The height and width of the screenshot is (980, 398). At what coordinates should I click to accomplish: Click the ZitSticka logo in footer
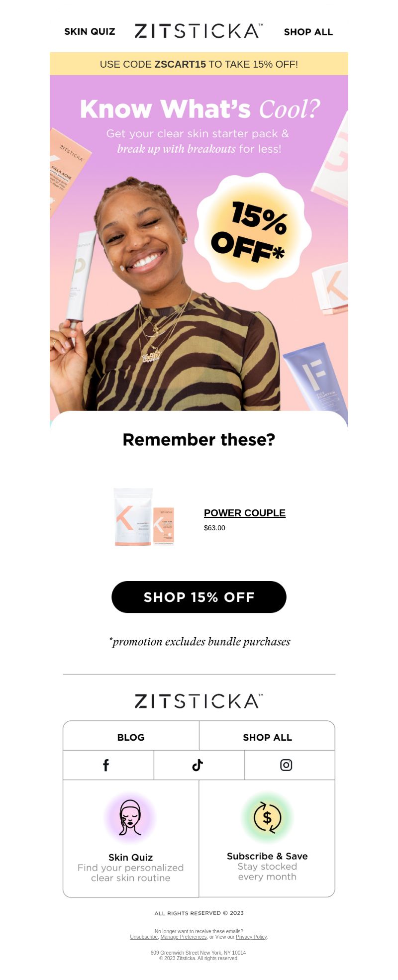[x=199, y=701]
